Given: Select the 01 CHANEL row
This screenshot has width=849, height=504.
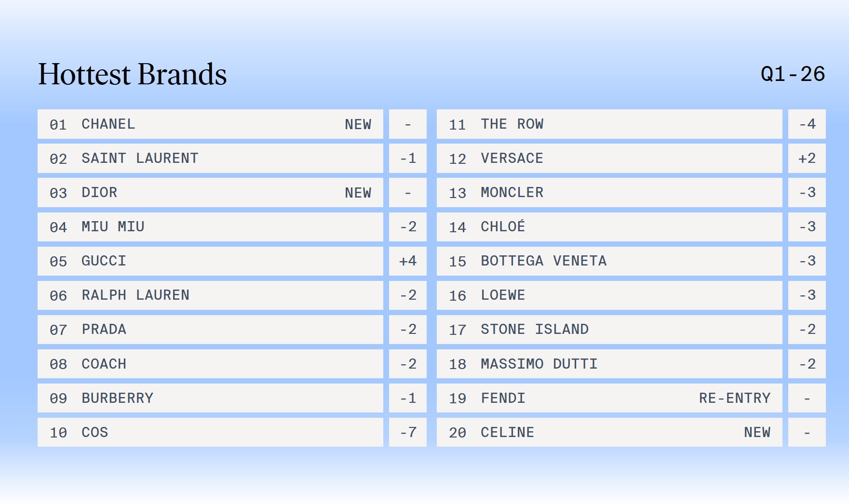Looking at the screenshot, I should [210, 124].
